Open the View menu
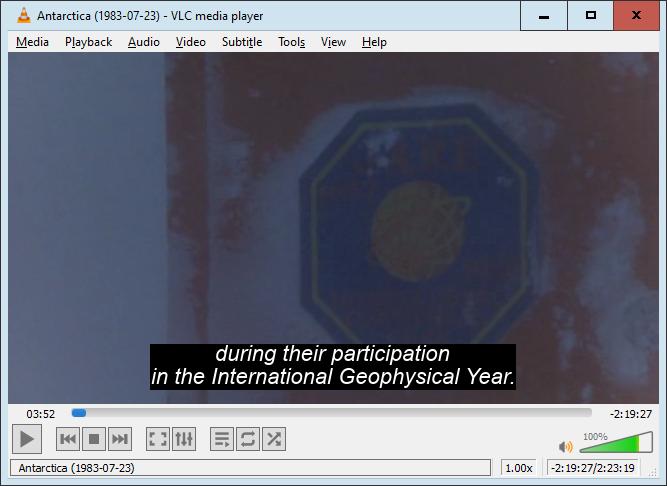 pyautogui.click(x=333, y=42)
